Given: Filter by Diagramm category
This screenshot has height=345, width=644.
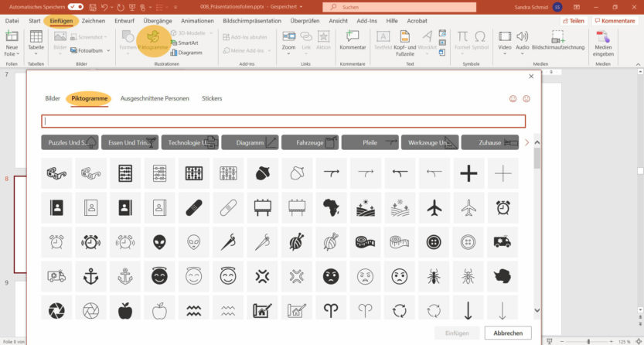Looking at the screenshot, I should (250, 142).
